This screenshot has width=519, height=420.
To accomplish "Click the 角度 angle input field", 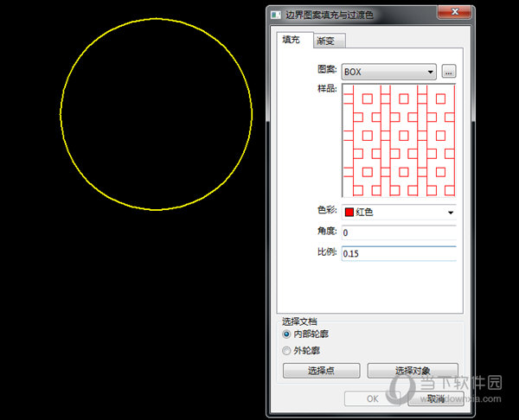I will [399, 232].
